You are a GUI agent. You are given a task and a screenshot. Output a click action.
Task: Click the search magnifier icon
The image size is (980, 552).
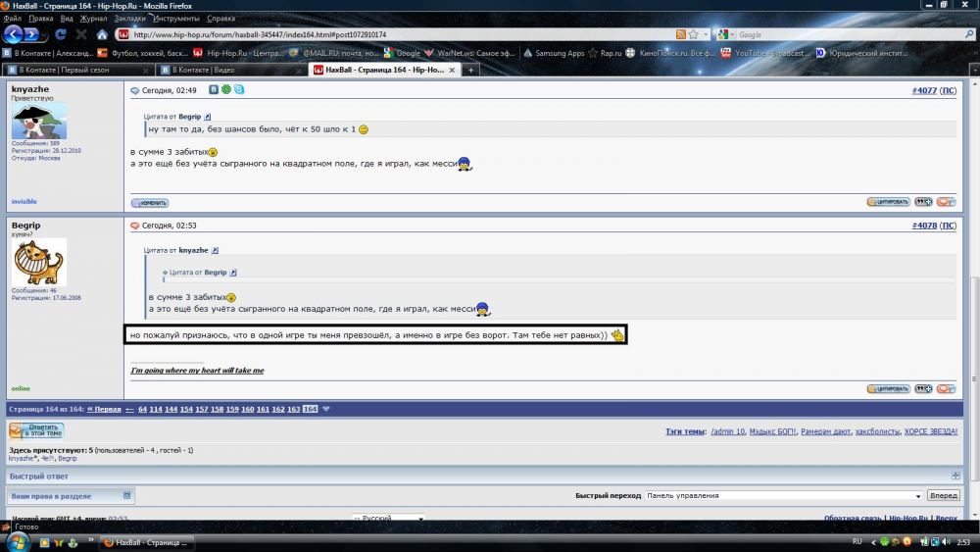click(x=969, y=34)
